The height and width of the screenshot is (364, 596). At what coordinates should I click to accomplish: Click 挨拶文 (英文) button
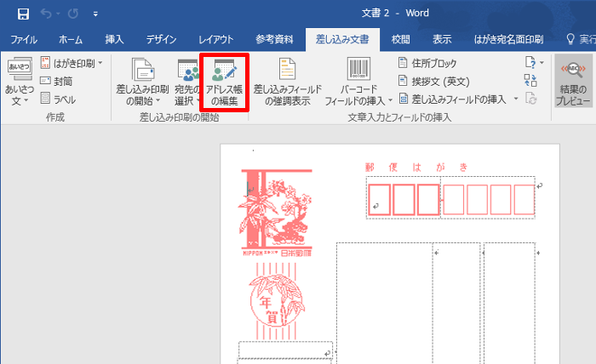433,82
